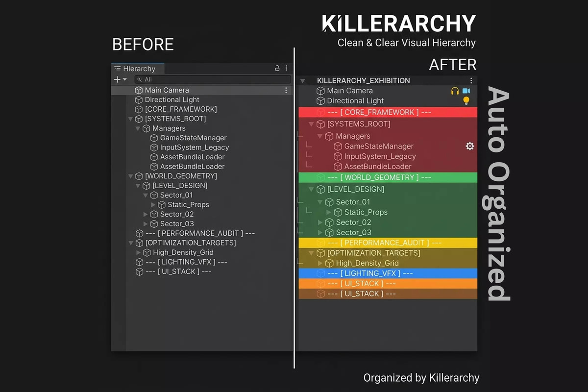
Task: Click the cube icon of After Main Camera
Action: coord(320,91)
